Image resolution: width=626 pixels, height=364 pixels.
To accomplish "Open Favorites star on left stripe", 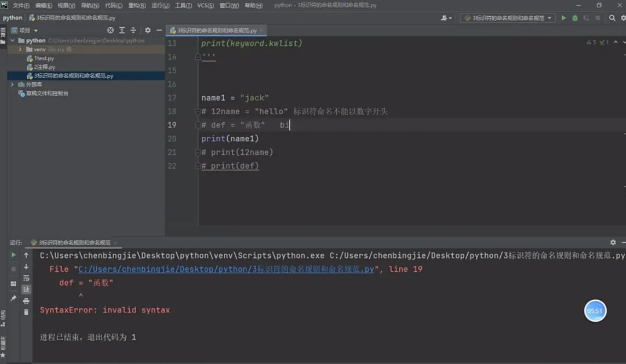I will (3, 354).
